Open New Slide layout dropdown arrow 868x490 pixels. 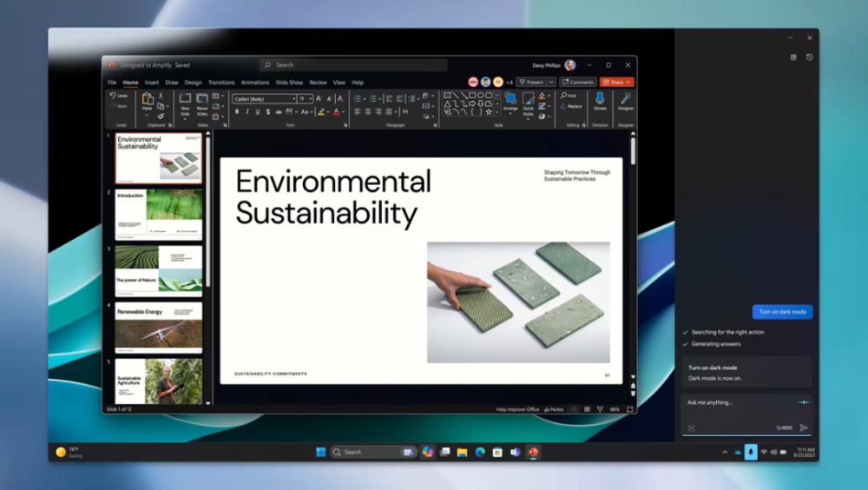click(x=185, y=119)
